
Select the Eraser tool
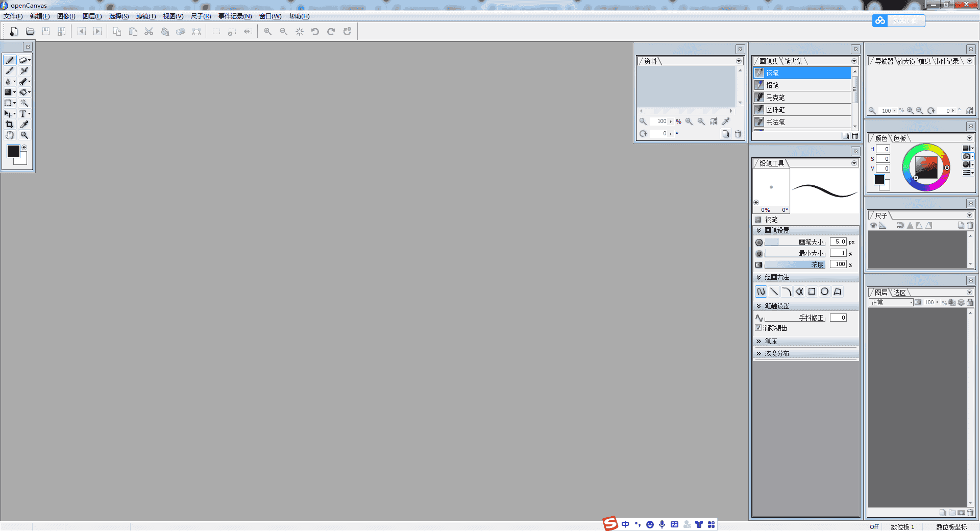(x=23, y=60)
